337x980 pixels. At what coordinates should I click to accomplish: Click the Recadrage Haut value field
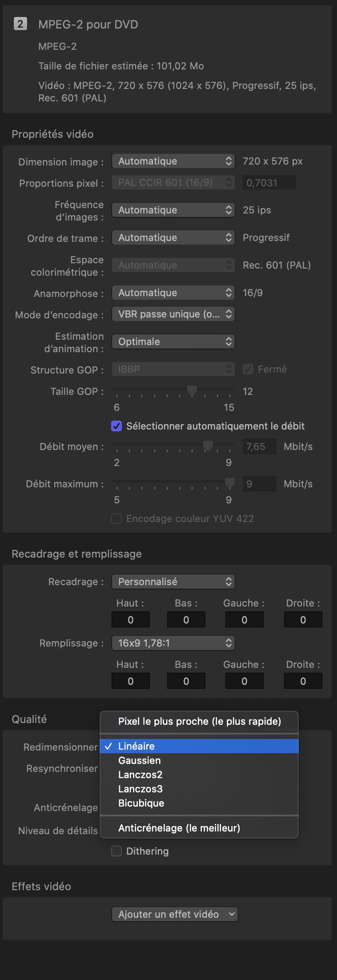(130, 620)
